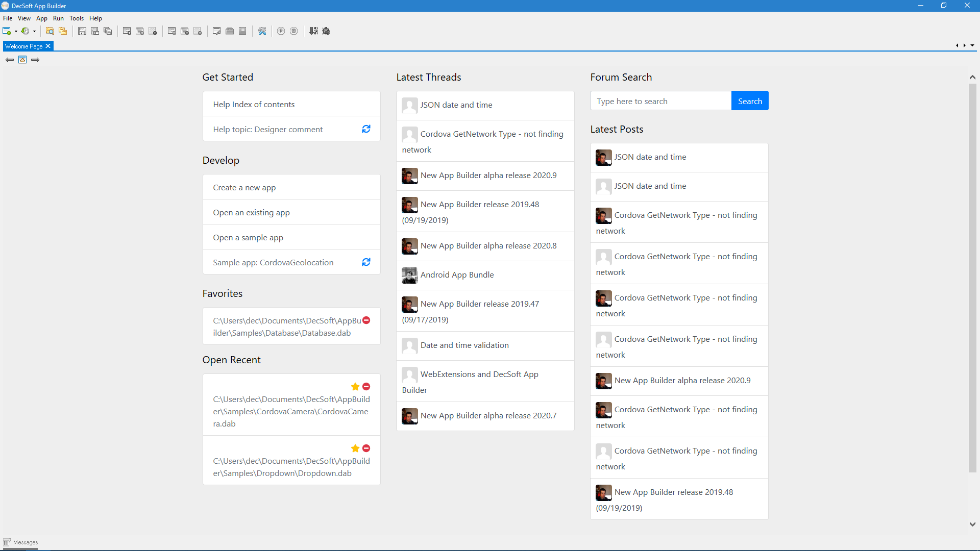The image size is (980, 551).
Task: Open the App menu
Action: pyautogui.click(x=42, y=18)
